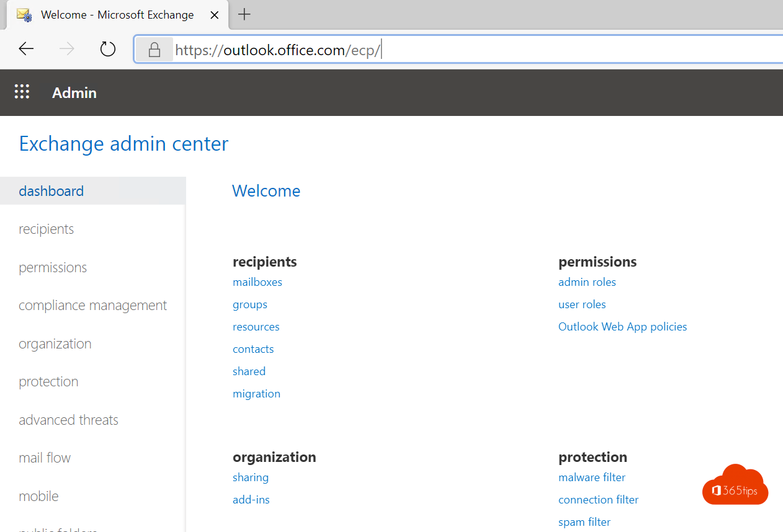Go back with the browser back arrow
783x532 pixels.
coord(26,49)
